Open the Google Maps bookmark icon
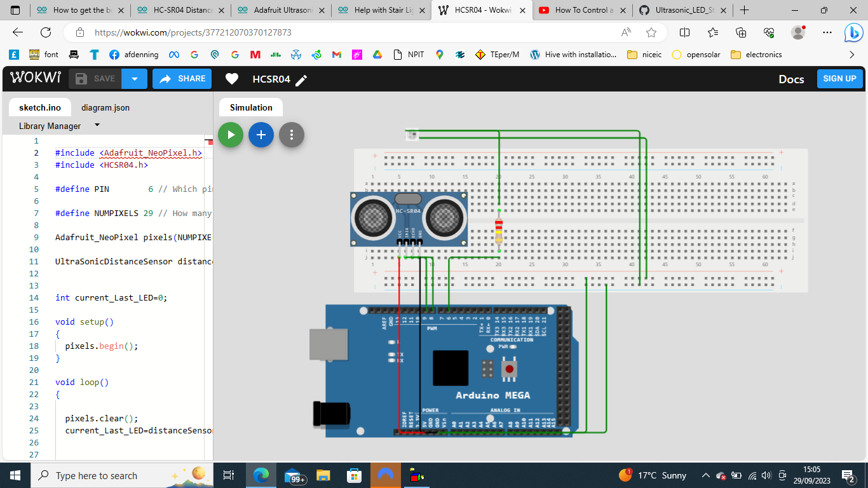This screenshot has height=488, width=868. [439, 55]
